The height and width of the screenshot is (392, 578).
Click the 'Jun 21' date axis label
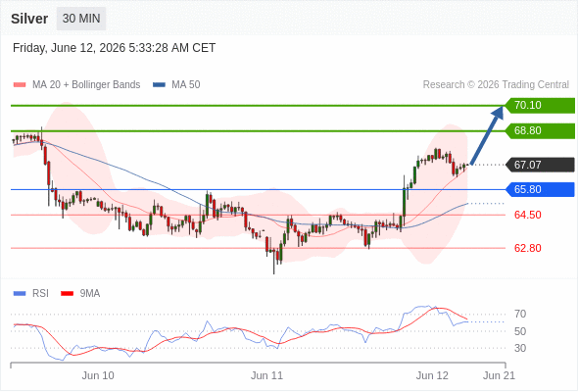click(499, 375)
